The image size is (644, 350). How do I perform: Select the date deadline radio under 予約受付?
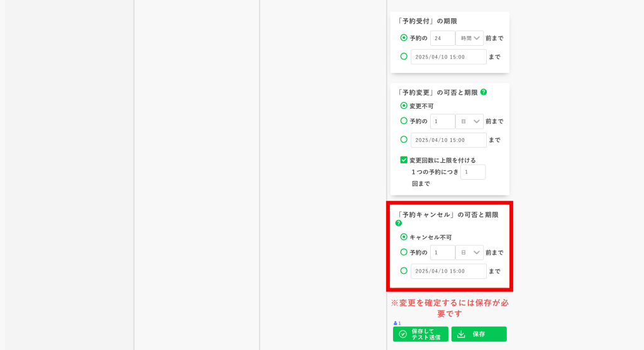[x=404, y=56]
